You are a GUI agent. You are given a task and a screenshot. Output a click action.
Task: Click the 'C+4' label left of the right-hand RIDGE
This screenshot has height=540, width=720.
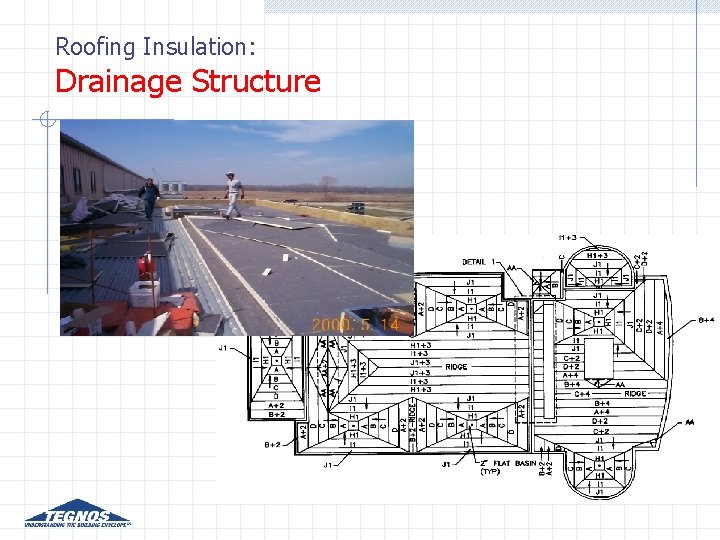(582, 394)
